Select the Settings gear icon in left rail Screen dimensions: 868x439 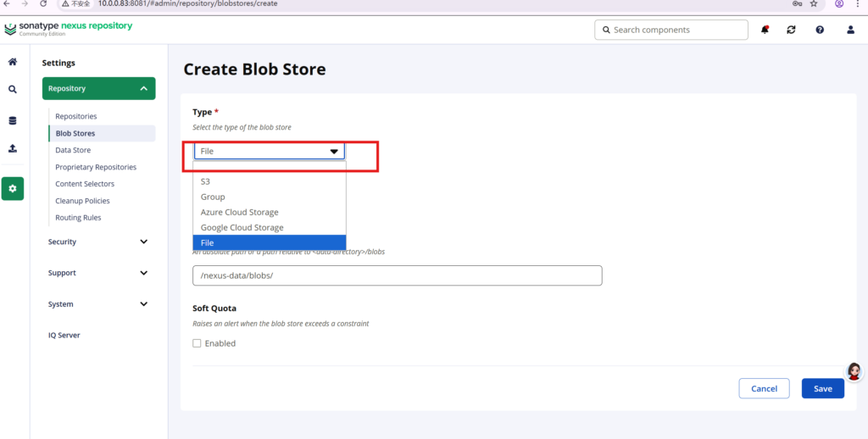pyautogui.click(x=13, y=188)
